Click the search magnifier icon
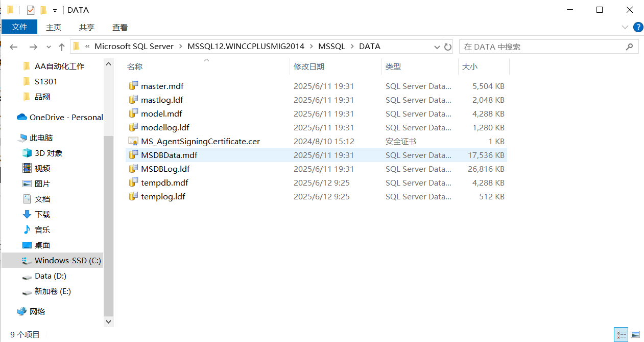The width and height of the screenshot is (644, 342). click(x=629, y=47)
